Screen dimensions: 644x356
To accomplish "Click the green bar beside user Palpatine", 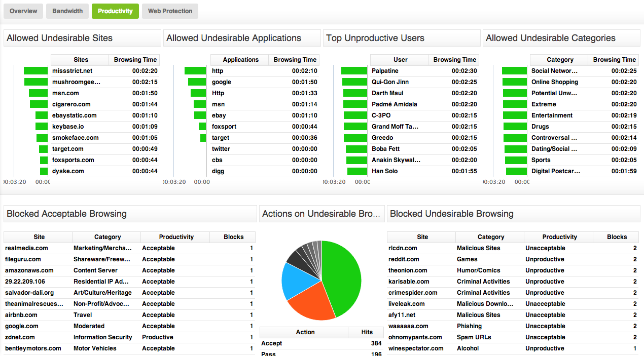I will coord(355,71).
